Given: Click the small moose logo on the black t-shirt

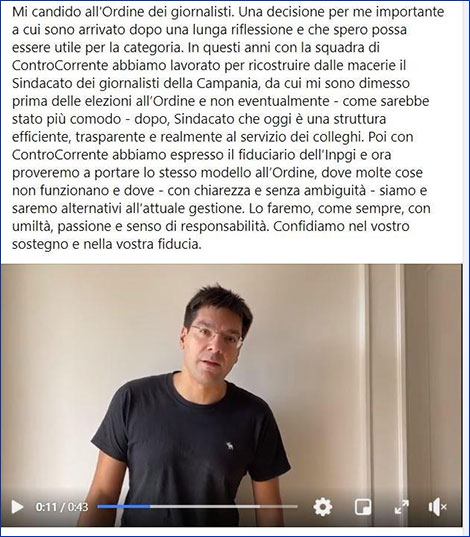Looking at the screenshot, I should point(230,446).
